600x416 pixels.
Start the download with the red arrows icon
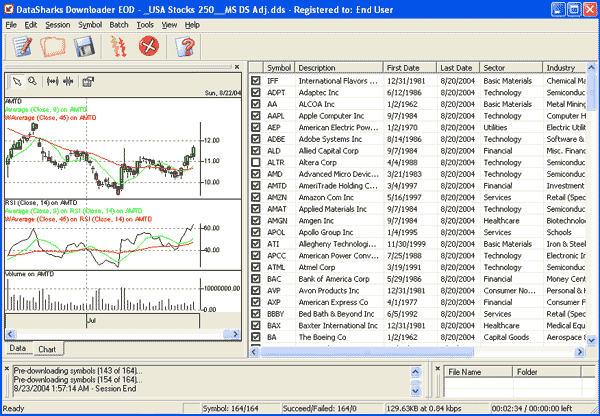coord(118,46)
